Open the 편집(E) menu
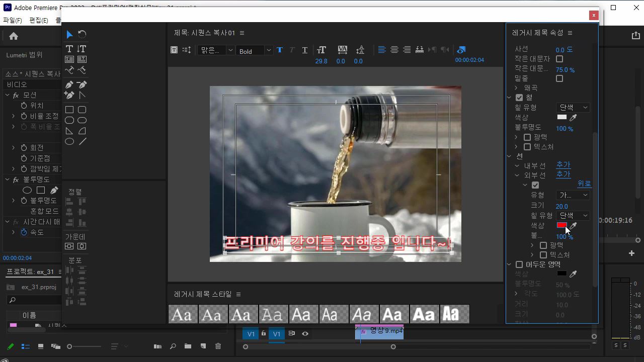The height and width of the screenshot is (362, 644). click(39, 21)
